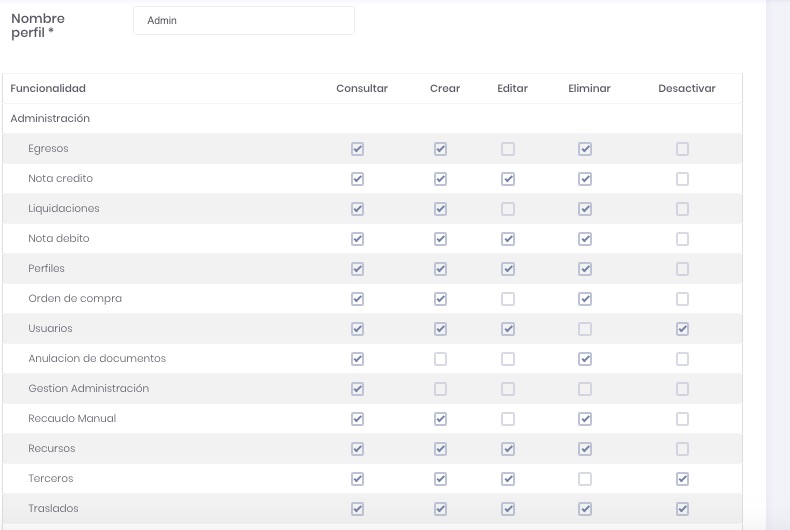Uncheck Editar for Perfiles
The width and height of the screenshot is (790, 530).
pyautogui.click(x=508, y=269)
